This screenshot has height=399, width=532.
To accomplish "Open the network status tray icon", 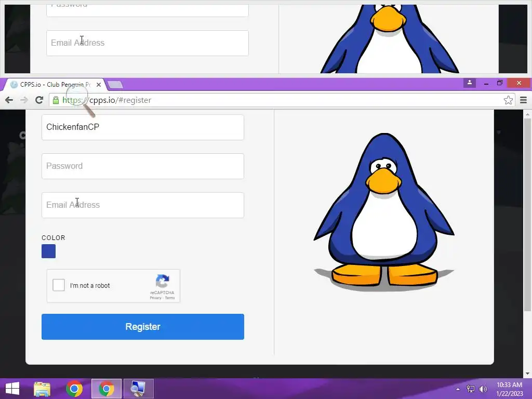I will [470, 389].
